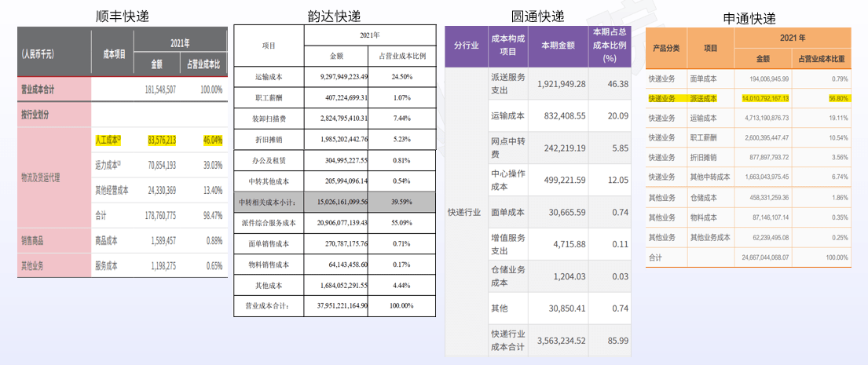Viewport: 868px width, 365px height.
Task: Click the 成本项目 header in 顺丰 table
Action: click(115, 54)
